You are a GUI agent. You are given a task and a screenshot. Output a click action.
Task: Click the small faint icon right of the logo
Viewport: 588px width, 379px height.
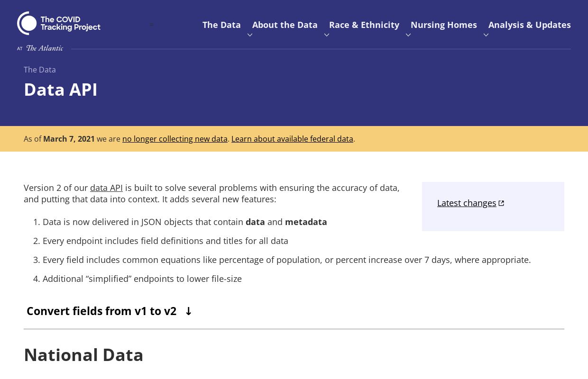[x=151, y=24]
